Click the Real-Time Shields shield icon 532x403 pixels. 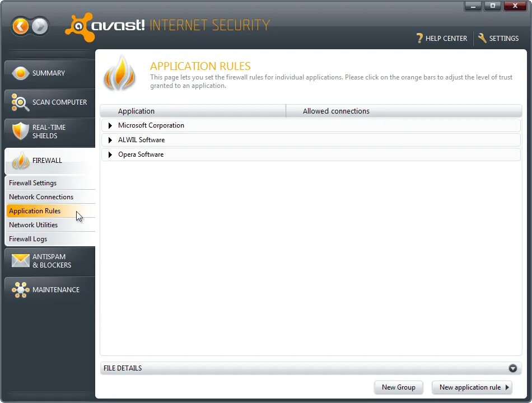click(20, 131)
